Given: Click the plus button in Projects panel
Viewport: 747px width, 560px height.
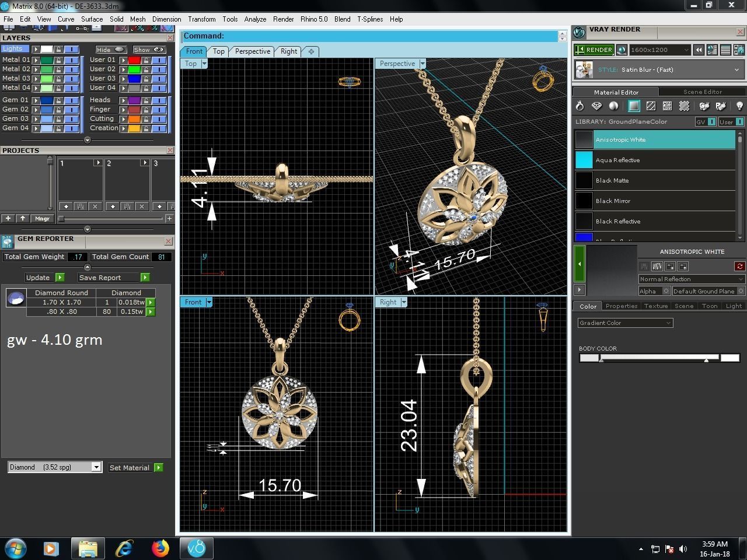Looking at the screenshot, I should [x=8, y=219].
